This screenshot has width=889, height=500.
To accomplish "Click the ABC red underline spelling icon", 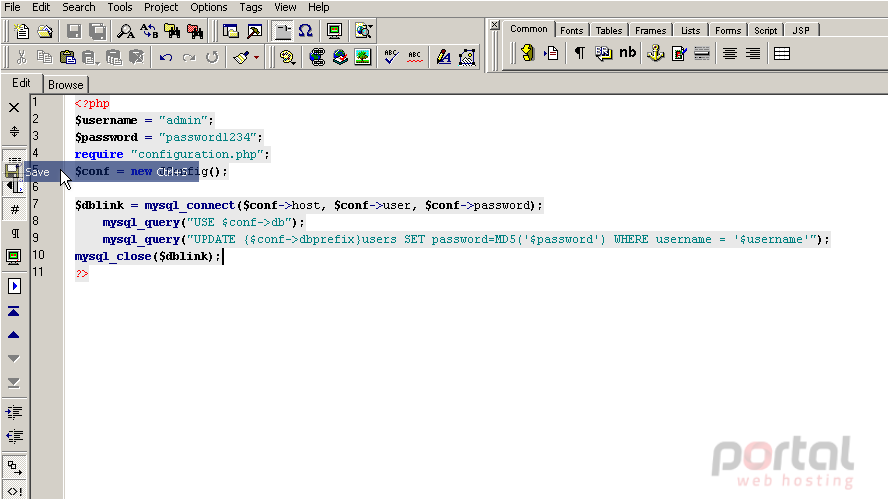I will pyautogui.click(x=414, y=57).
